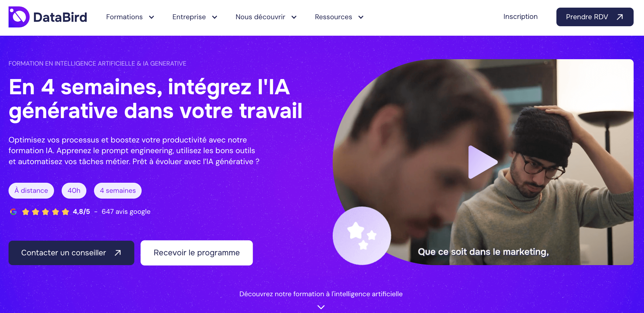Click the video thumbnail with marketing subtitle
This screenshot has height=313, width=644.
click(483, 162)
